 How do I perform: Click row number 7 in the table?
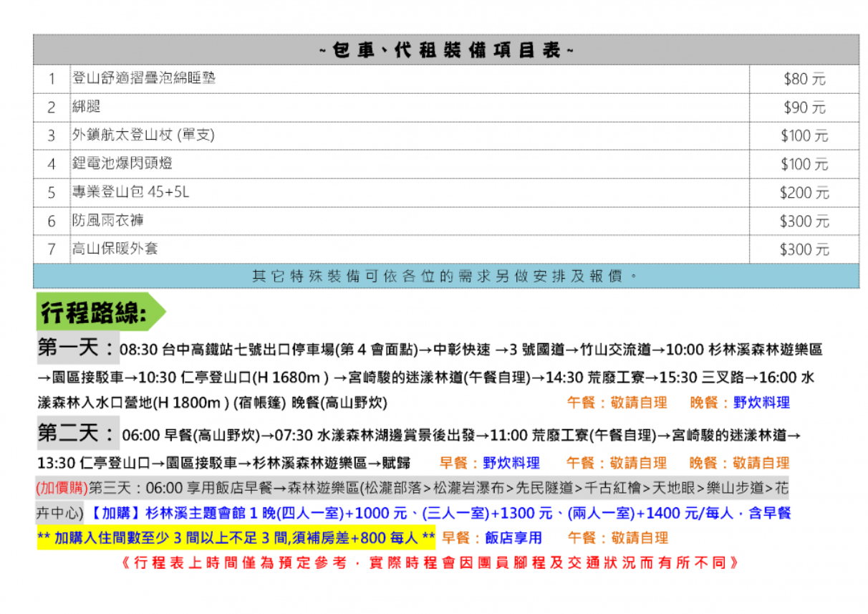pyautogui.click(x=52, y=249)
